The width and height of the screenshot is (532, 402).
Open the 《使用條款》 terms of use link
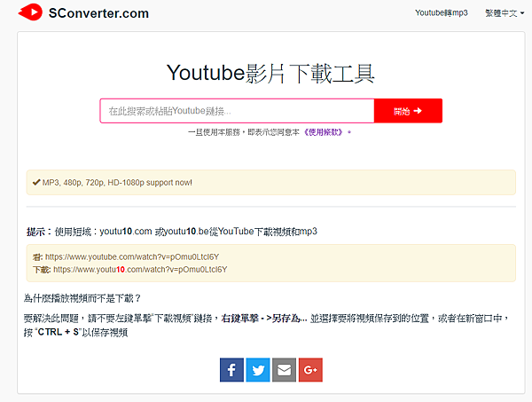[324, 132]
